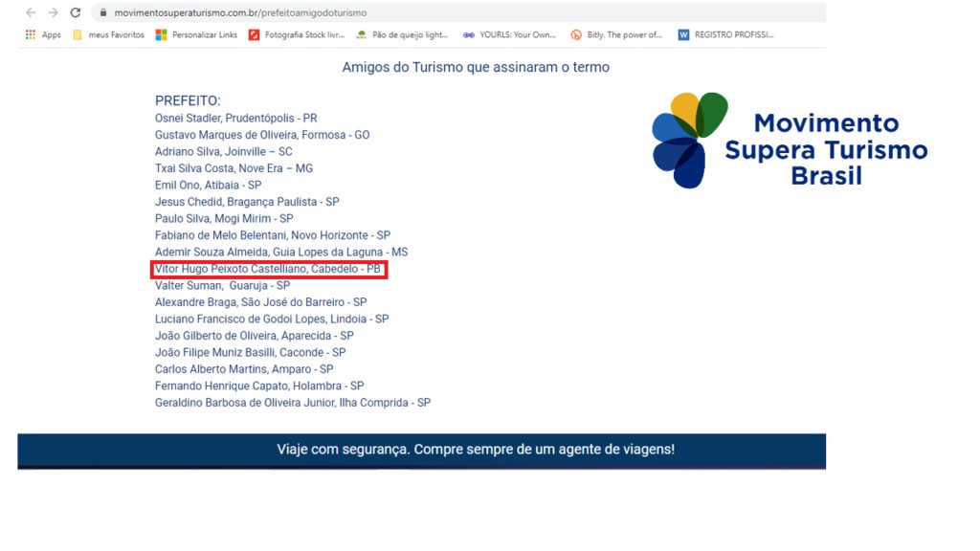Click the Viaje com segurança footer banner text
This screenshot has width=980, height=551.
click(x=476, y=450)
